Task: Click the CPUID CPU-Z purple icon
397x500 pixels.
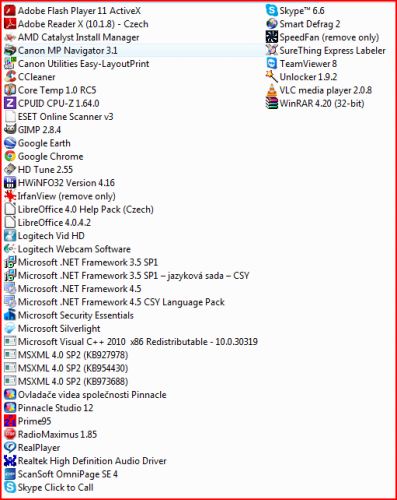Action: [10, 103]
